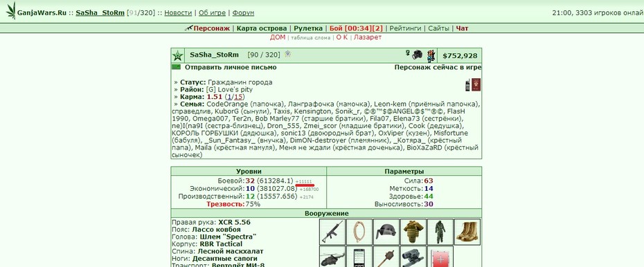Viewport: 644px width, 267px height.
Task: Click the $752,928 money amount
Action: pos(460,56)
